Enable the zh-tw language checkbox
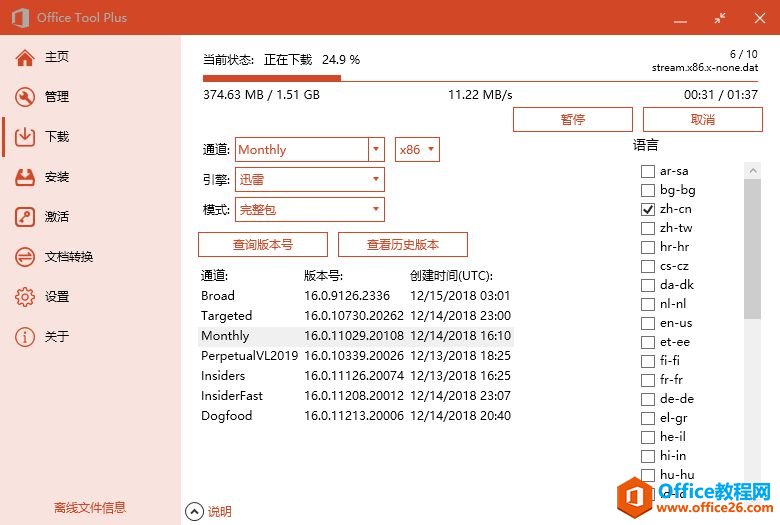This screenshot has width=780, height=525. pyautogui.click(x=648, y=228)
